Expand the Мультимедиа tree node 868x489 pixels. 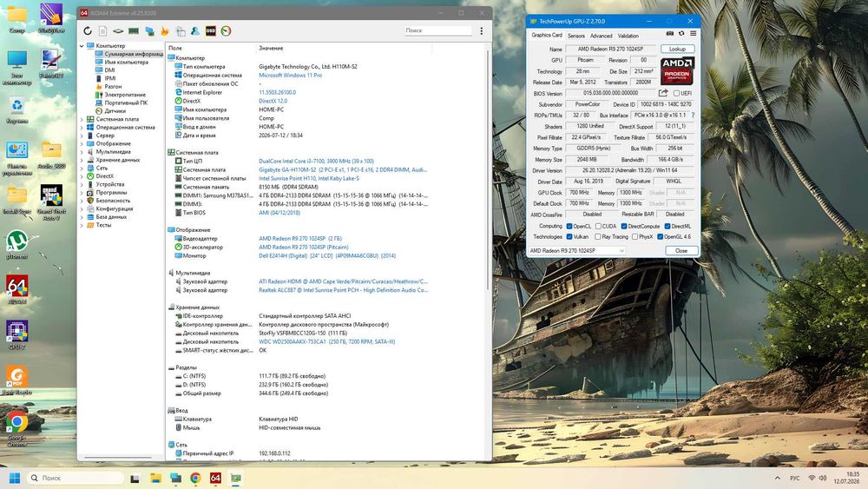(82, 152)
